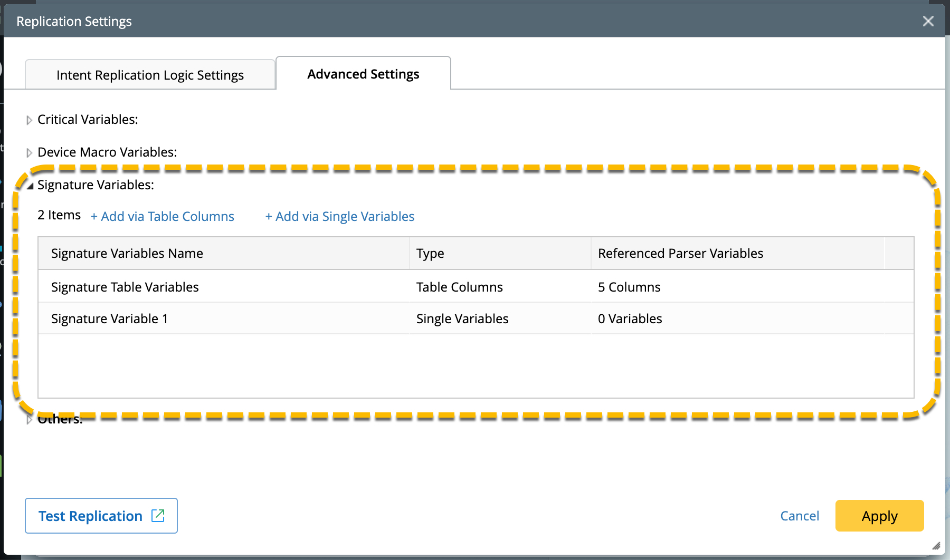Click the Type column header
The height and width of the screenshot is (560, 950).
click(430, 254)
